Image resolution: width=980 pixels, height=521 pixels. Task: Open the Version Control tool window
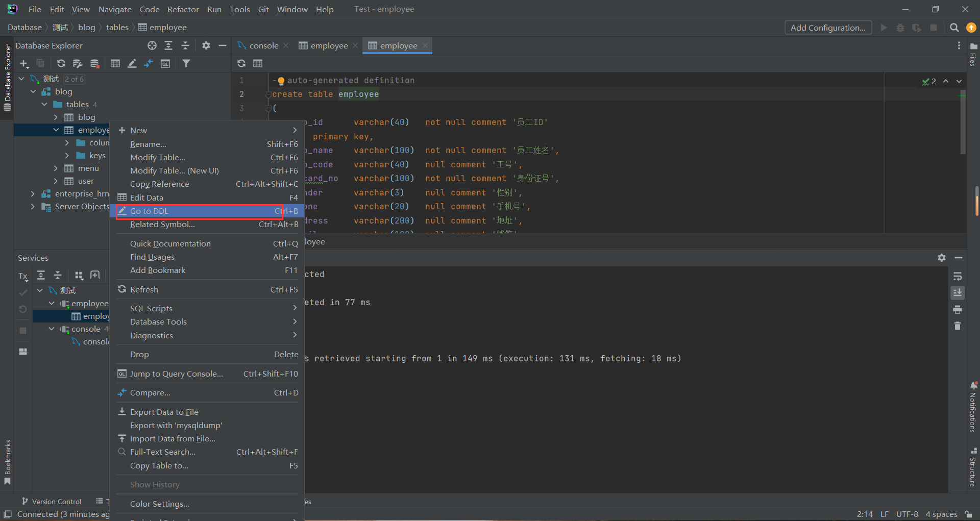pos(52,501)
